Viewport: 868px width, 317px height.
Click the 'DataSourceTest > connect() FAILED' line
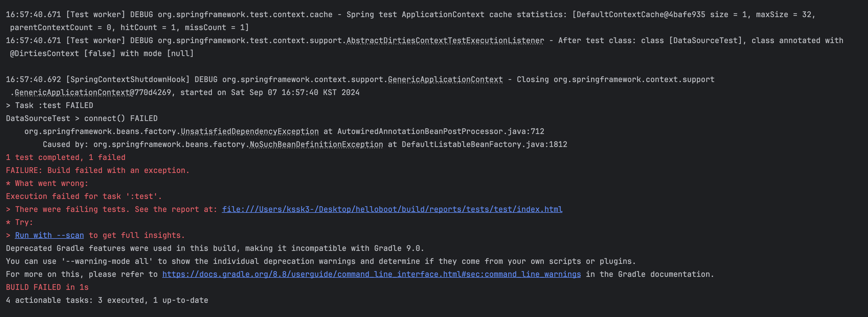pyautogui.click(x=82, y=118)
